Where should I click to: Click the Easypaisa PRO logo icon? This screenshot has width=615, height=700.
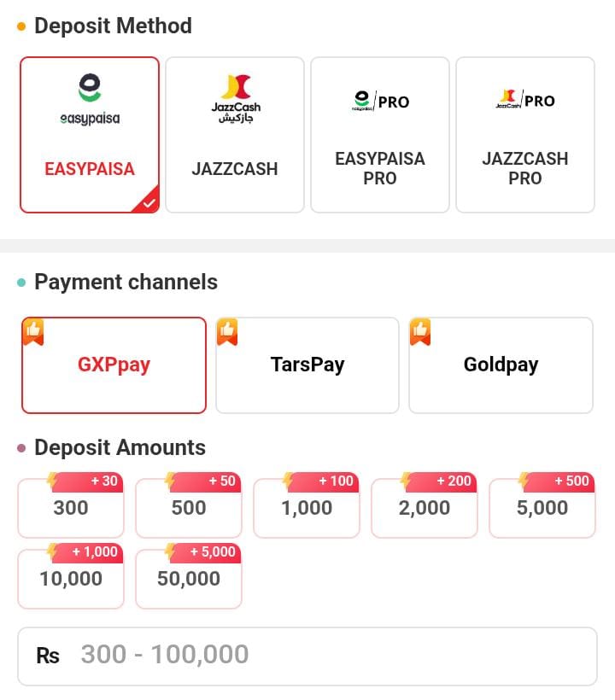tap(380, 101)
